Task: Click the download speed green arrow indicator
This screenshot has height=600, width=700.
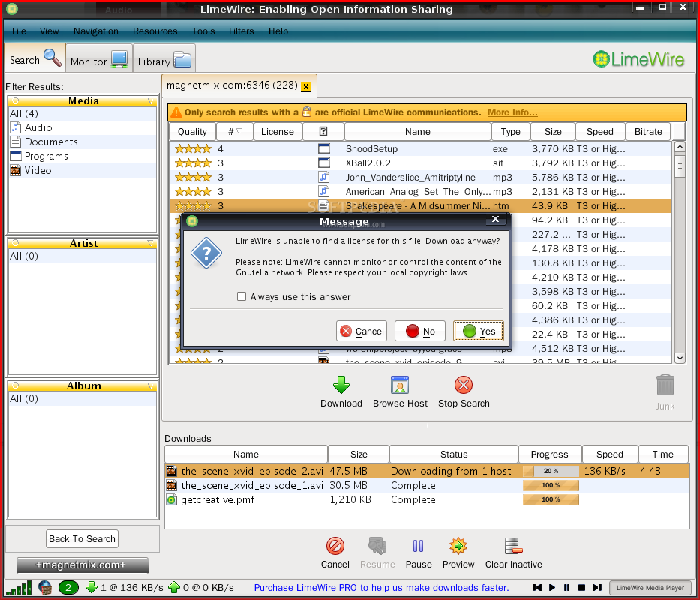Action: (x=92, y=587)
